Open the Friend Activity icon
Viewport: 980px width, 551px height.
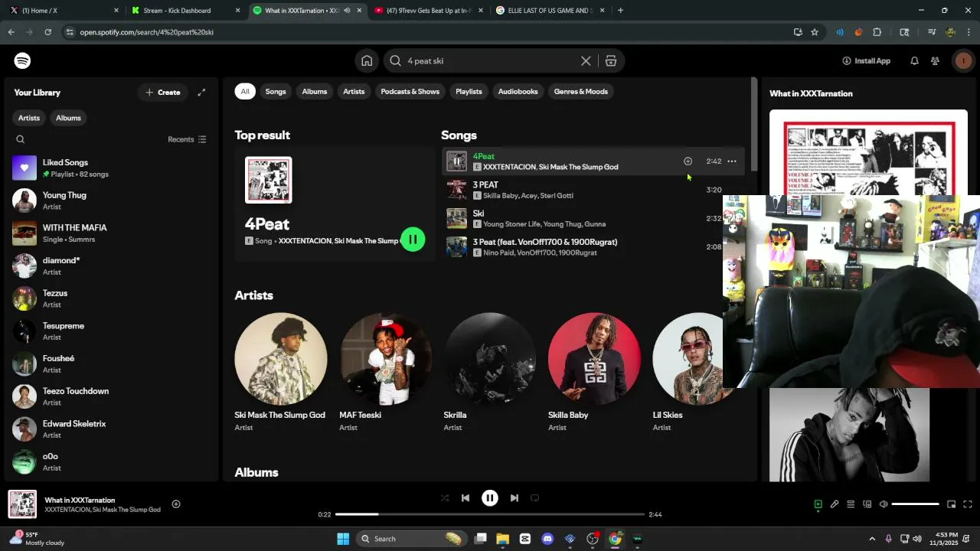coord(935,60)
